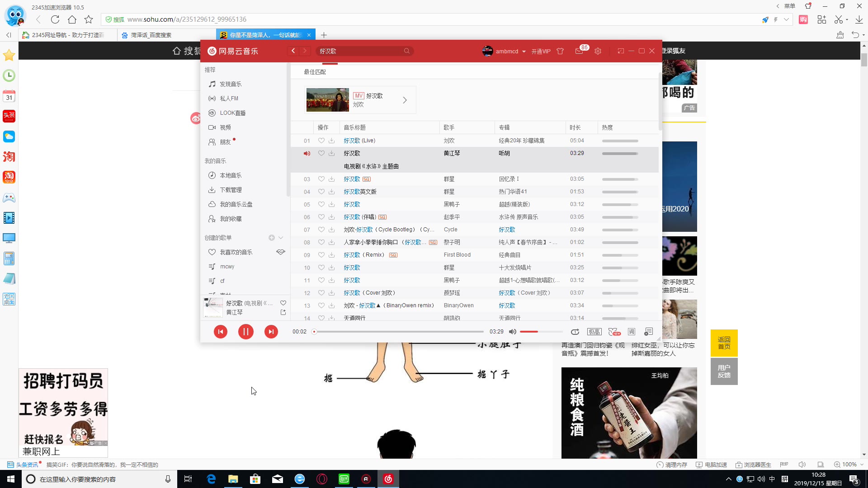Viewport: 868px width, 488px height.
Task: Start heartbeat mode next to 我喜欢的音乐
Action: 281,252
